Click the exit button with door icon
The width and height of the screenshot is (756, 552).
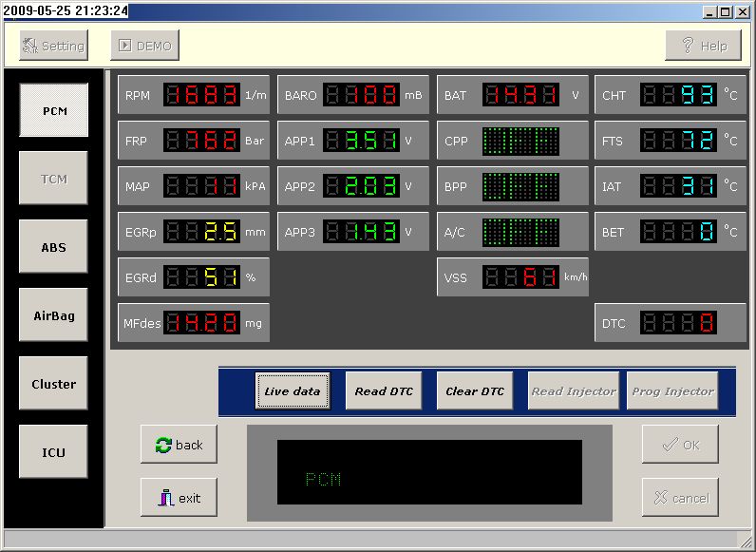[x=179, y=498]
